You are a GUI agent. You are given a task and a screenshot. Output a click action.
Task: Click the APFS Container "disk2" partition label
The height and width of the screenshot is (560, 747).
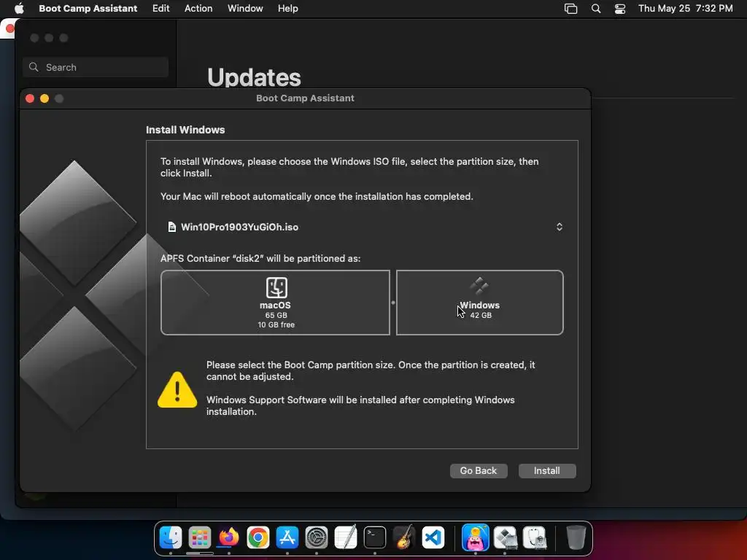point(260,259)
